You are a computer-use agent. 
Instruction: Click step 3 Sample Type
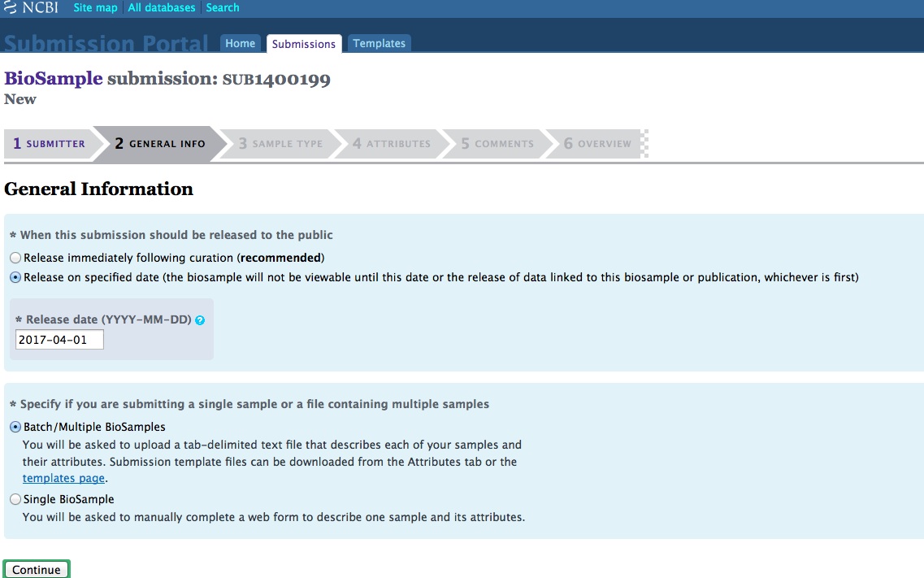[280, 144]
